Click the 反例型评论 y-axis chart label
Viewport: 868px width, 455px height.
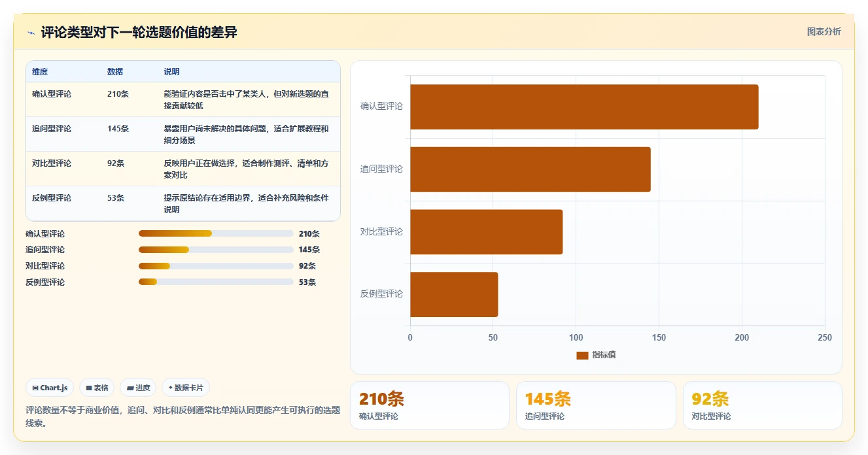381,294
